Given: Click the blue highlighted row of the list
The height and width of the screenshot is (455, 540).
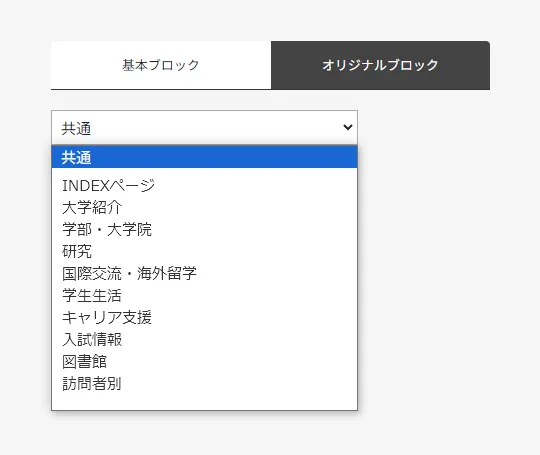Looking at the screenshot, I should pyautogui.click(x=204, y=157).
